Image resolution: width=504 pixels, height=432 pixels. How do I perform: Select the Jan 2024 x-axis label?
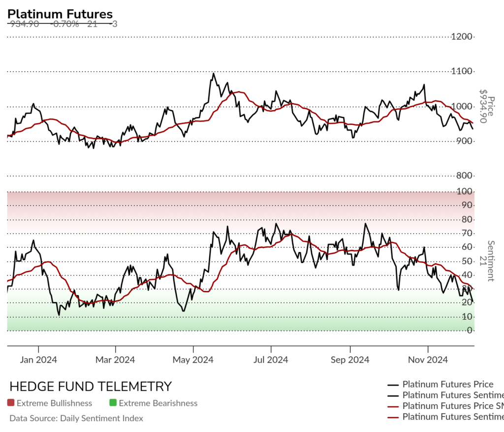point(38,360)
